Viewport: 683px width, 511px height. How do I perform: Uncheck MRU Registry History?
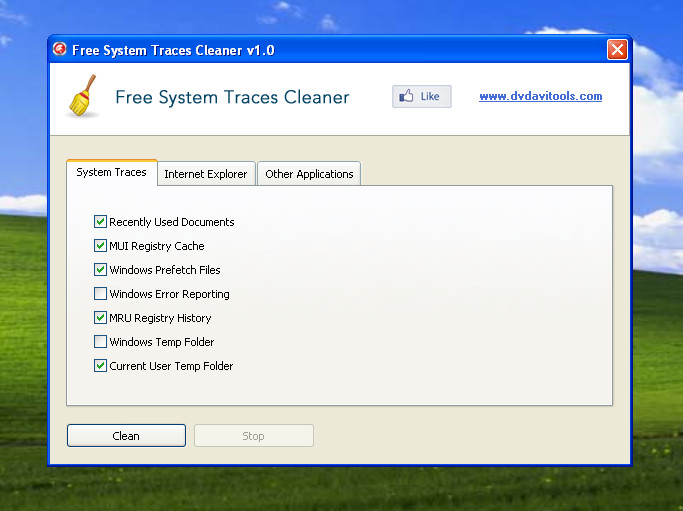point(100,318)
